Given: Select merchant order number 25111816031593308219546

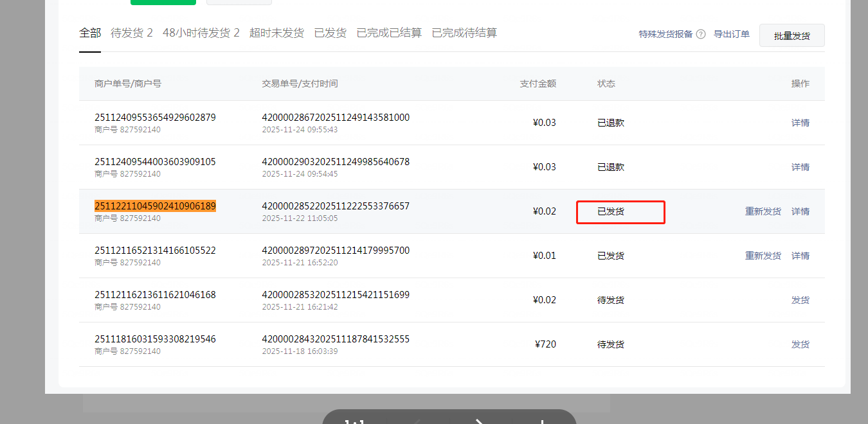Looking at the screenshot, I should pos(155,339).
